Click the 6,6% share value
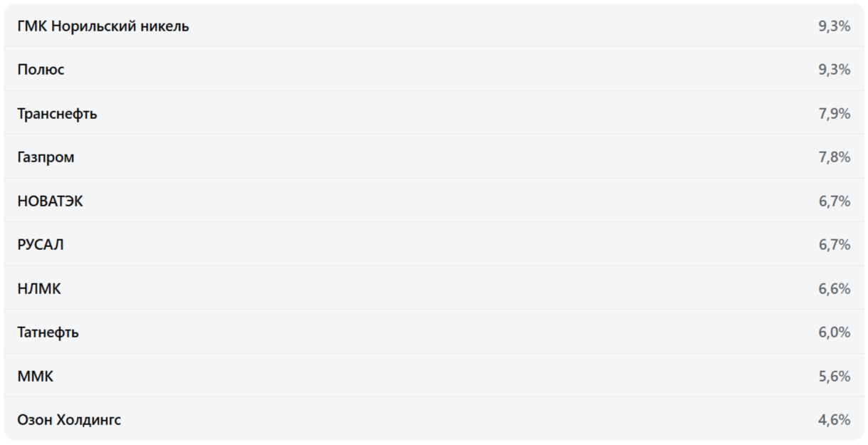 click(834, 289)
